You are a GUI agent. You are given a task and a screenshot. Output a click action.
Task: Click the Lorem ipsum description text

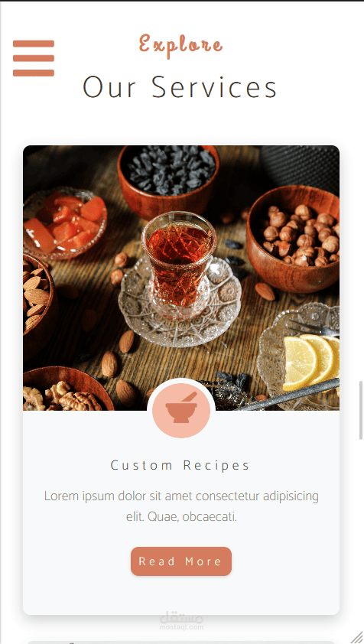coord(181,506)
